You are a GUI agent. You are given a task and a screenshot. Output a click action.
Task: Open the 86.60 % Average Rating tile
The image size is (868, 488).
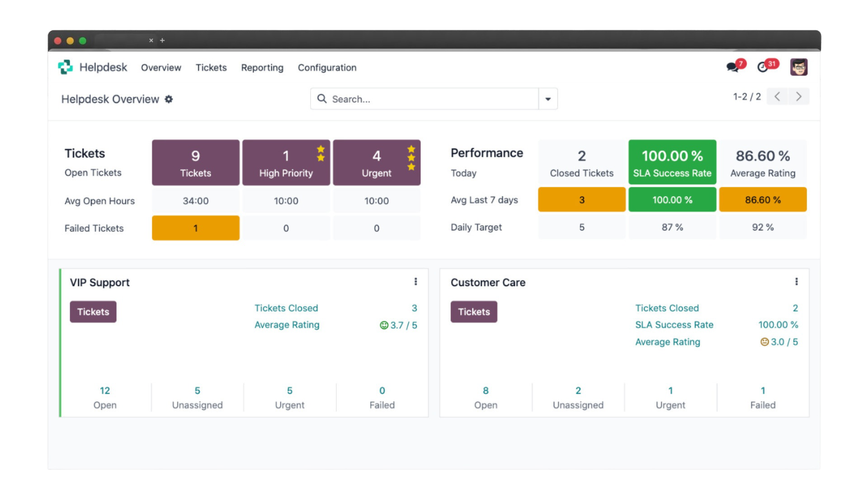coord(763,162)
